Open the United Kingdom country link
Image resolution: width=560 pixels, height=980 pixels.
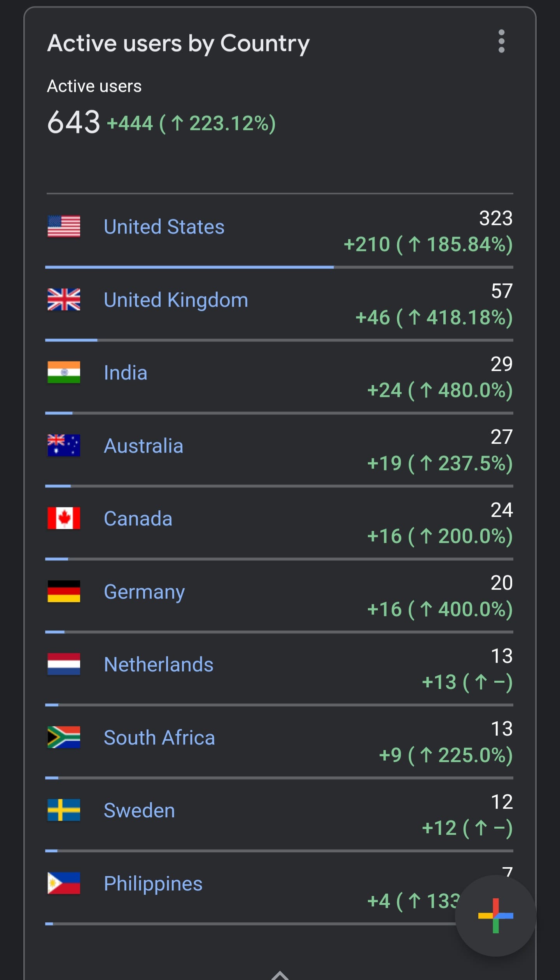pos(176,300)
